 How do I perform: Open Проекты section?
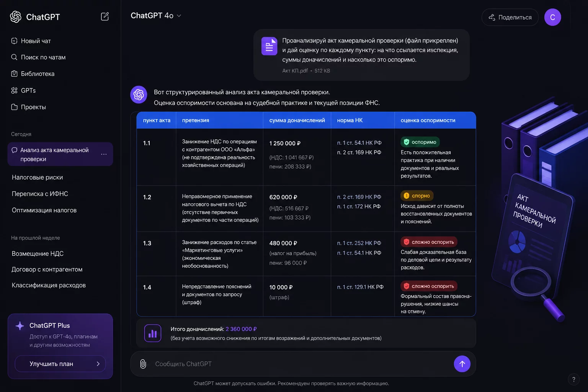pos(29,107)
